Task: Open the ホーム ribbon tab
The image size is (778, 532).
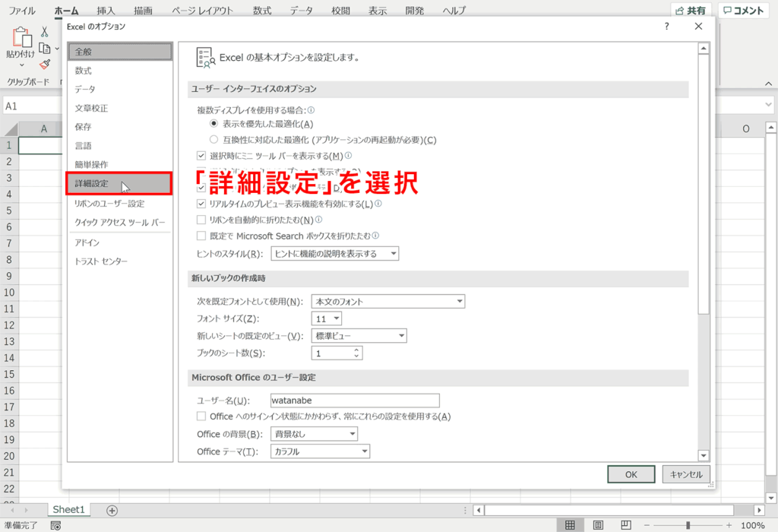Action: click(67, 11)
